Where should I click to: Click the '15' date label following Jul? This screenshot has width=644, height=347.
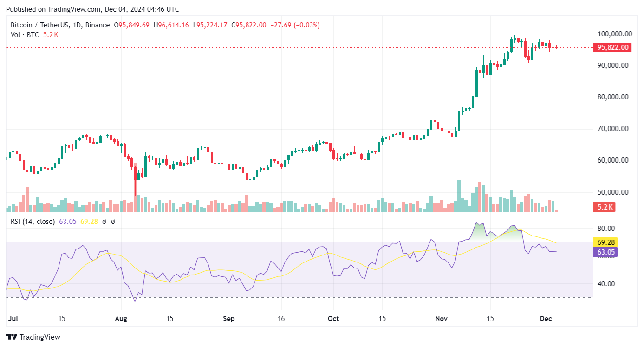point(62,319)
